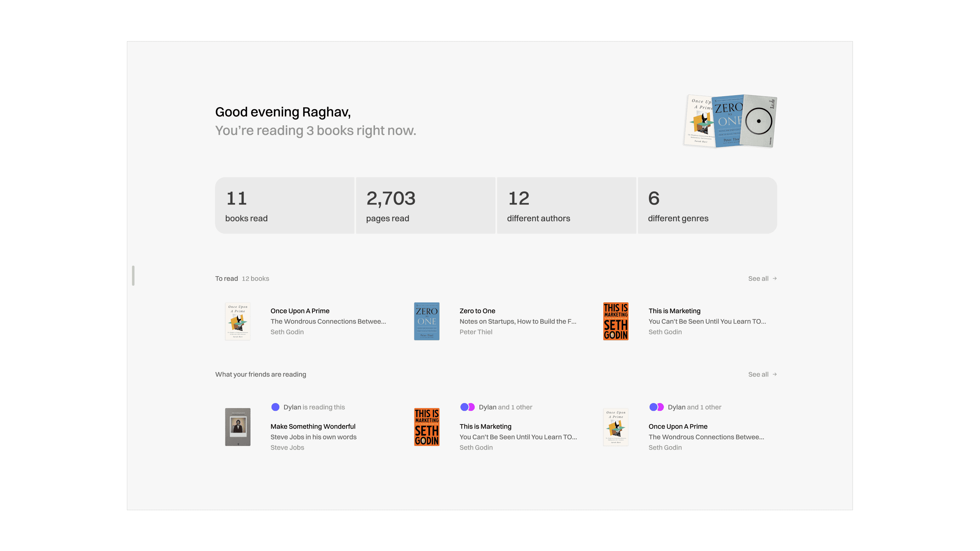Image resolution: width=980 pixels, height=551 pixels.
Task: Click 'What your friends are reading' heading
Action: (261, 374)
